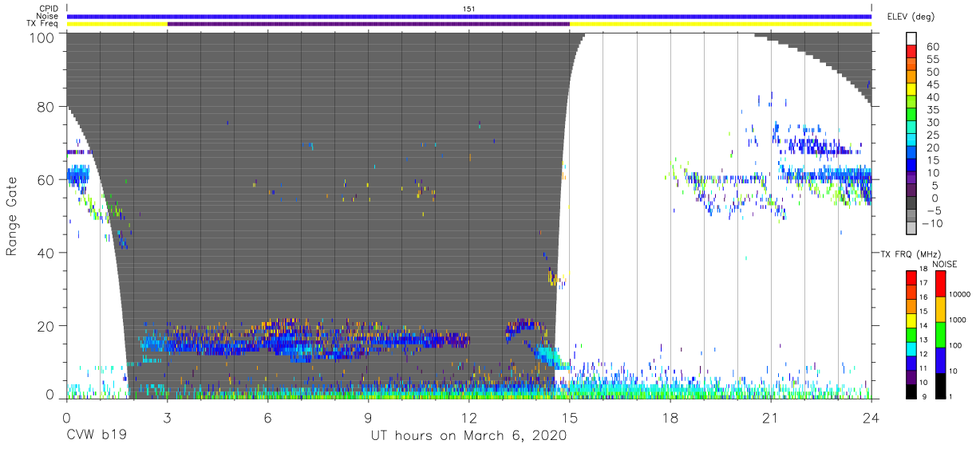The image size is (980, 452).
Task: Click the 1000 label on the NOISE scale
Action: pyautogui.click(x=958, y=320)
